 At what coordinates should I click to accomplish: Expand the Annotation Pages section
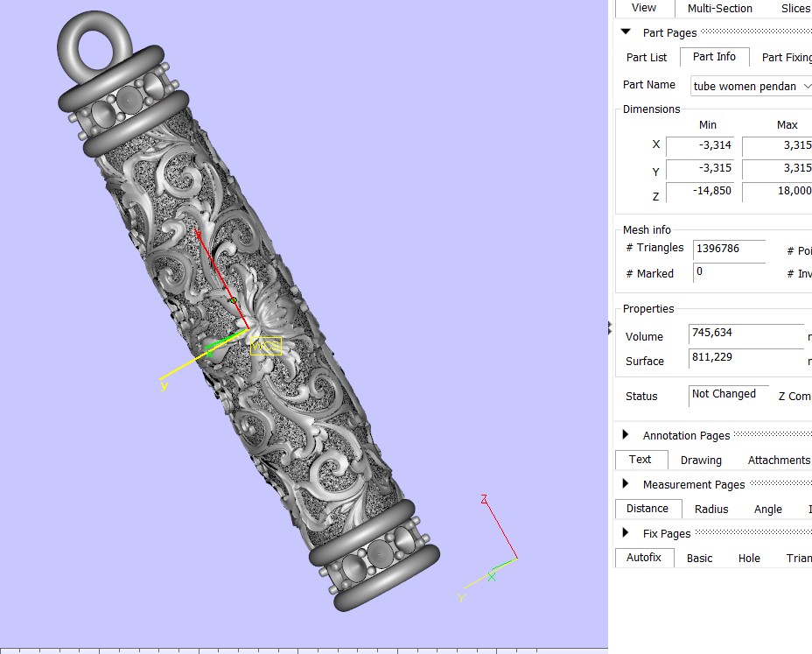click(x=626, y=434)
